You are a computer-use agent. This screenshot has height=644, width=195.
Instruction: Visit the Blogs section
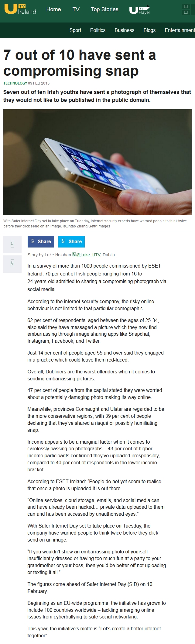(149, 30)
